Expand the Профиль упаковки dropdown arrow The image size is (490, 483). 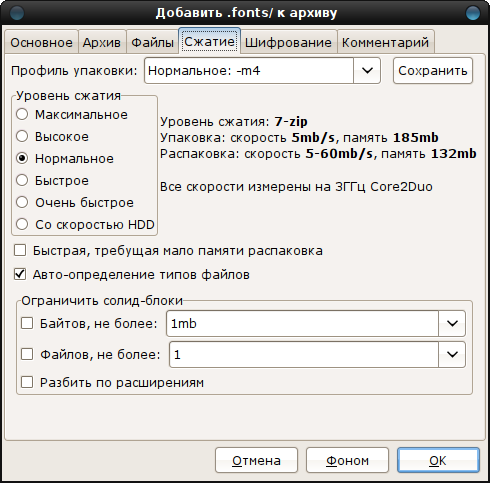(x=367, y=70)
